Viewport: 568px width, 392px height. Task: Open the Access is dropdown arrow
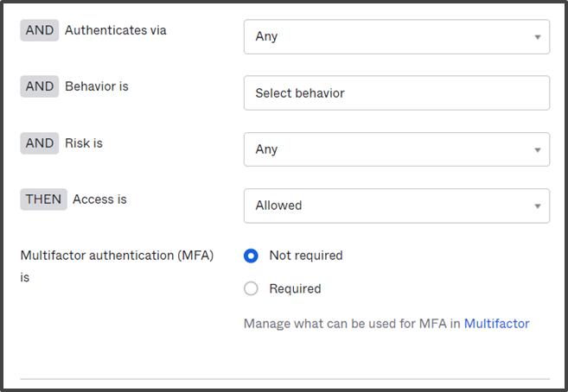538,206
